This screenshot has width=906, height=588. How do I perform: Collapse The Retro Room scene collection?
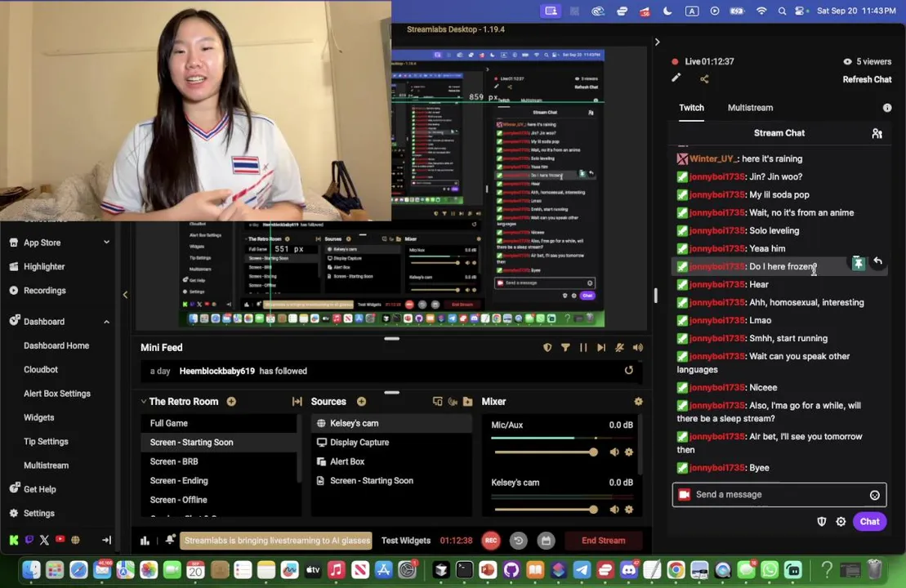tap(143, 402)
